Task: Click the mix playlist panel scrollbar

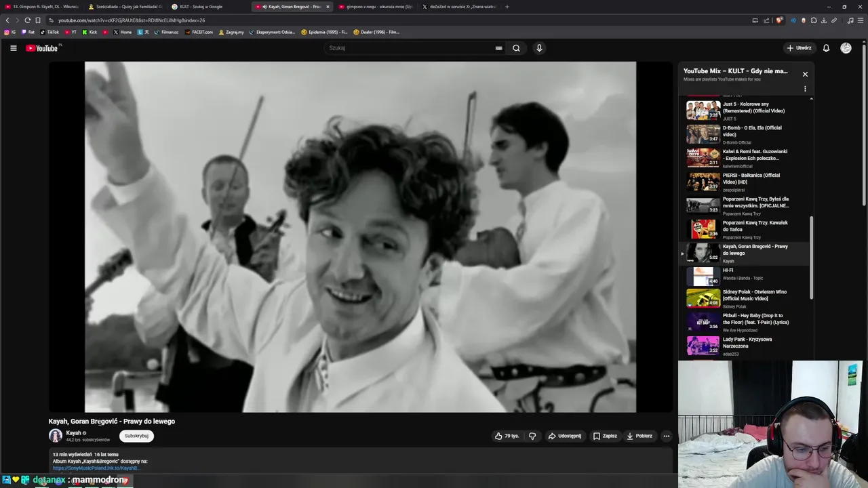Action: coord(811,258)
